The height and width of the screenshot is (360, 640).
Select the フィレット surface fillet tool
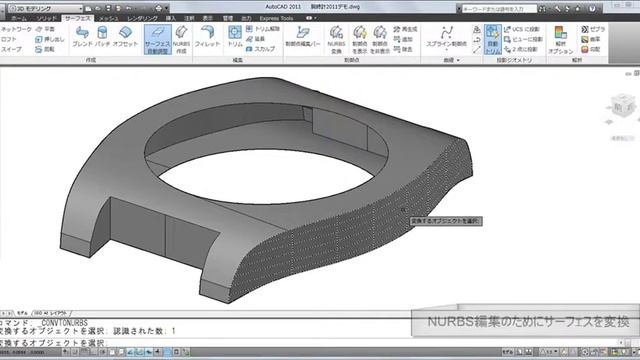pos(207,37)
